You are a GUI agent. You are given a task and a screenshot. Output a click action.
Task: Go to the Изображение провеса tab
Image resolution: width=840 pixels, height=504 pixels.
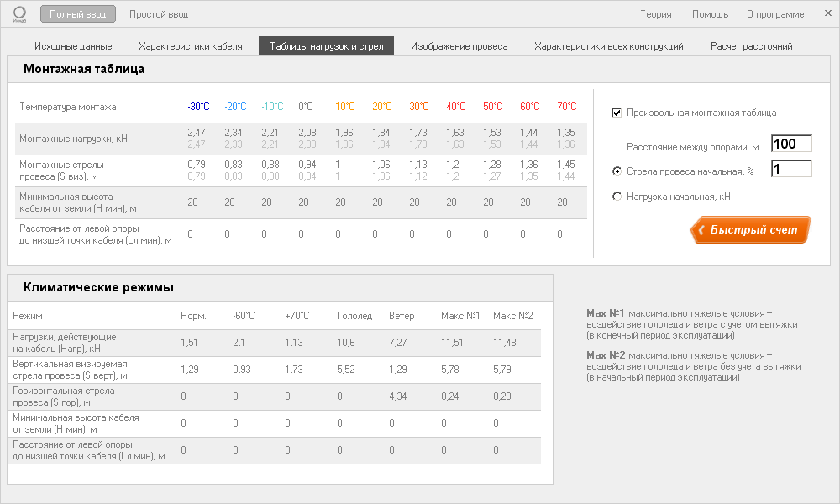[x=459, y=46]
